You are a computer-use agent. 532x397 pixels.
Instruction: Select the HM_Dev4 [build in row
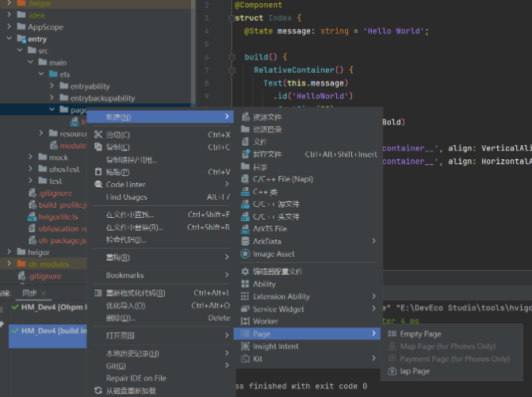click(48, 336)
